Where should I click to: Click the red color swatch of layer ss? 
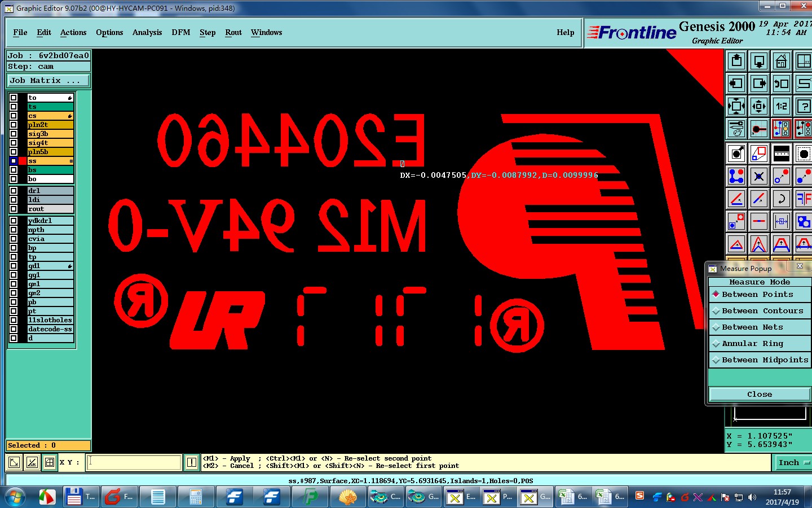[23, 161]
